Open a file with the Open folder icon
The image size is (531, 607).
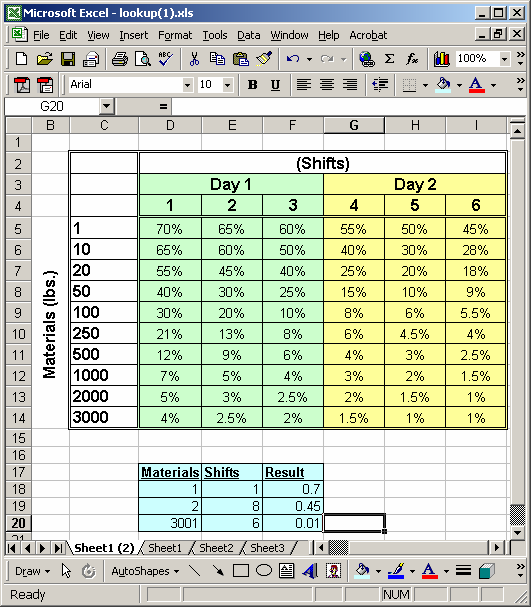click(45, 59)
